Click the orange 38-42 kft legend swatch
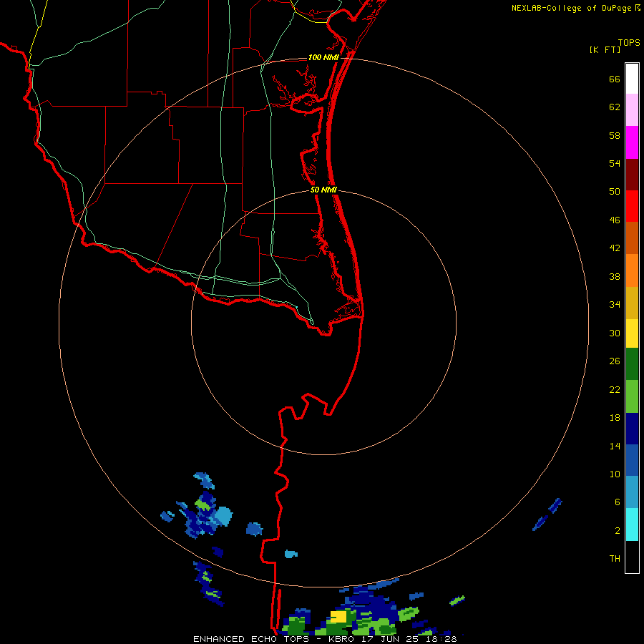 [632, 270]
